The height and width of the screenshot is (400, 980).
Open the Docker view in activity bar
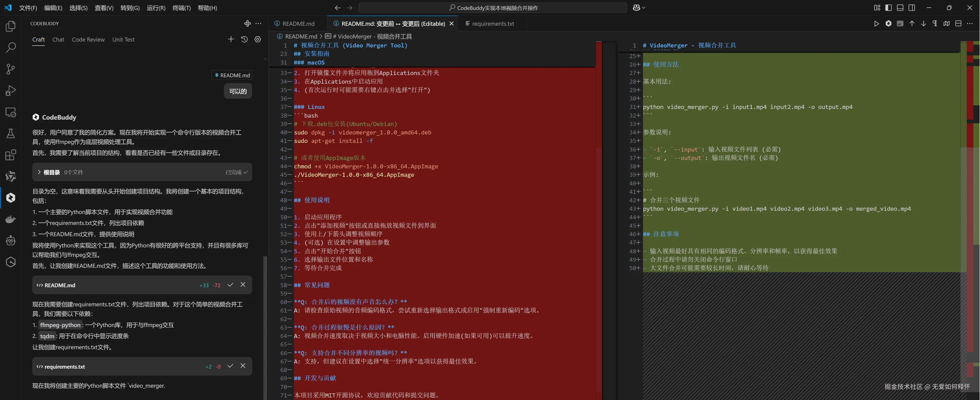[x=11, y=219]
